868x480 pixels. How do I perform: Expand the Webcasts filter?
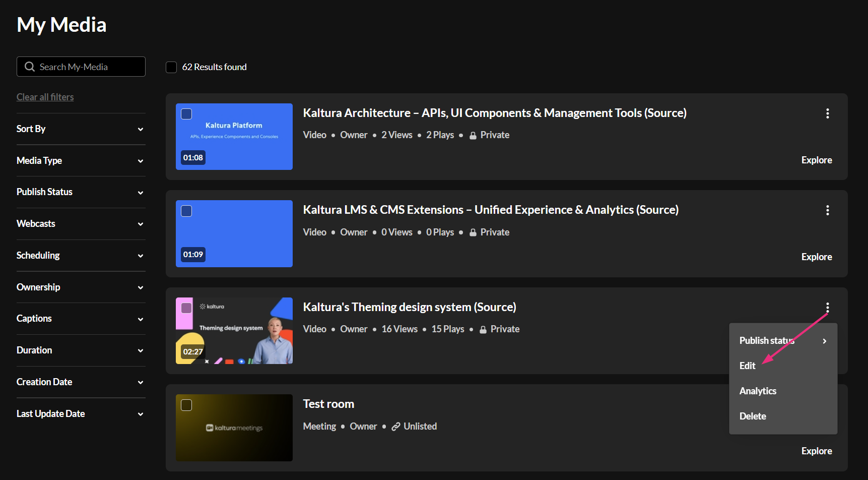coord(81,224)
